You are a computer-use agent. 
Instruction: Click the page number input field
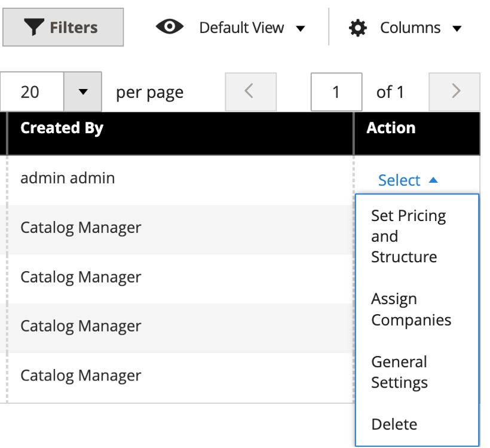(336, 91)
